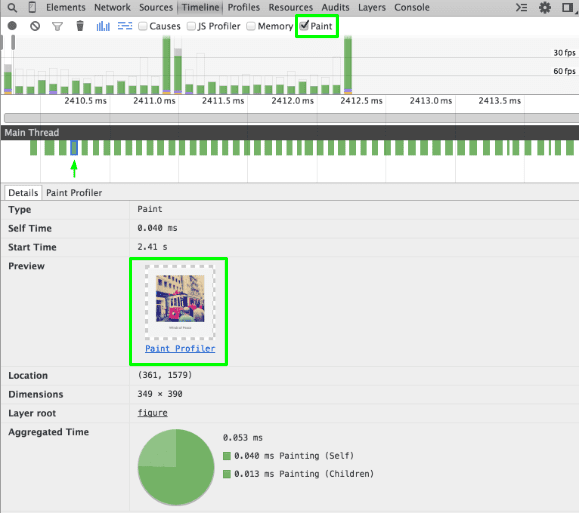The height and width of the screenshot is (513, 579).
Task: Uncheck the Paint checkbox
Action: (304, 26)
